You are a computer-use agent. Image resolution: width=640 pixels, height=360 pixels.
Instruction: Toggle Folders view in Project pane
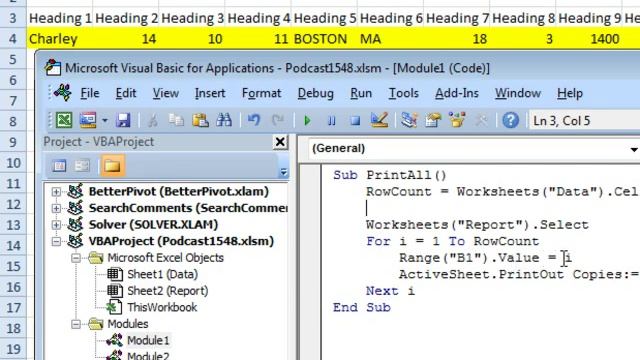point(112,165)
